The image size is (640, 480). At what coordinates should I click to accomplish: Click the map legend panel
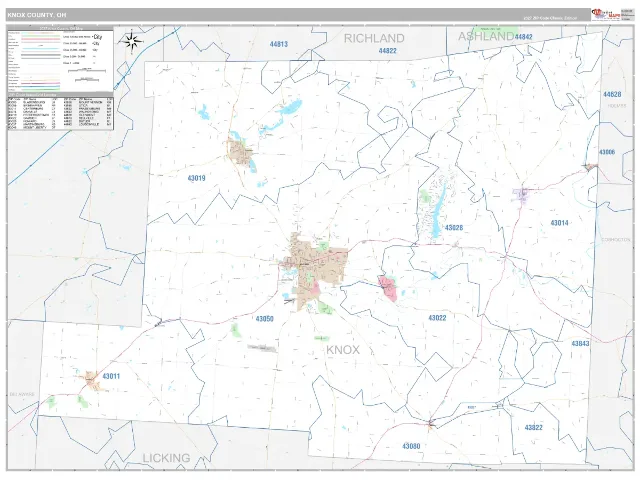tap(60, 59)
